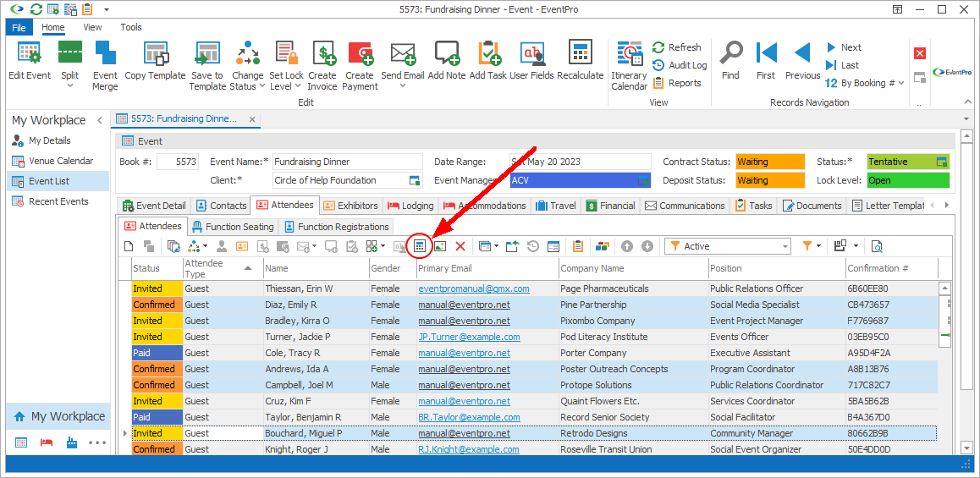Switch to the View ribbon tab
The width and height of the screenshot is (980, 478).
[92, 27]
